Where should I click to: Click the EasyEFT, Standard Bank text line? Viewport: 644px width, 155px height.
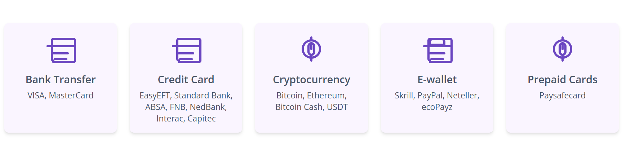click(x=186, y=96)
